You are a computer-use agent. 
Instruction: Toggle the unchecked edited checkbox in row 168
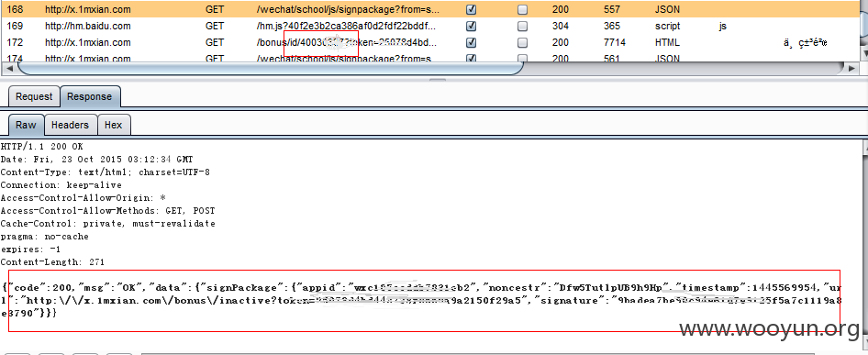point(522,9)
